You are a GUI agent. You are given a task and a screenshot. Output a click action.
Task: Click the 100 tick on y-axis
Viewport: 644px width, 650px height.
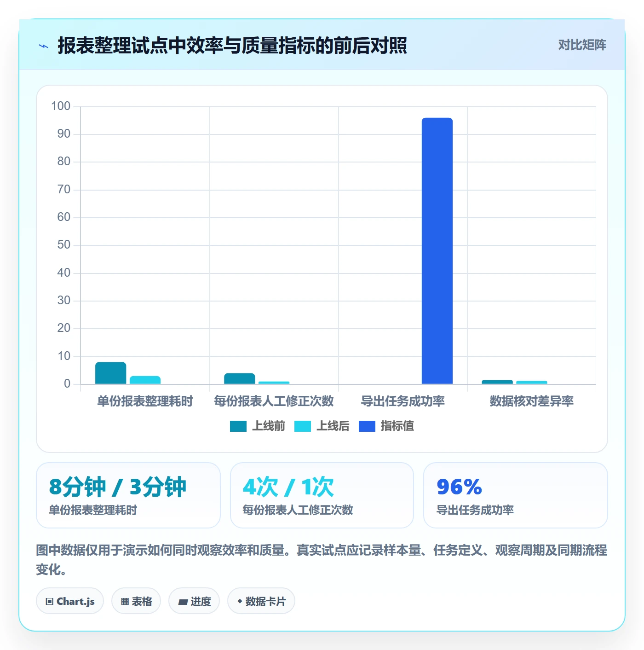click(61, 106)
